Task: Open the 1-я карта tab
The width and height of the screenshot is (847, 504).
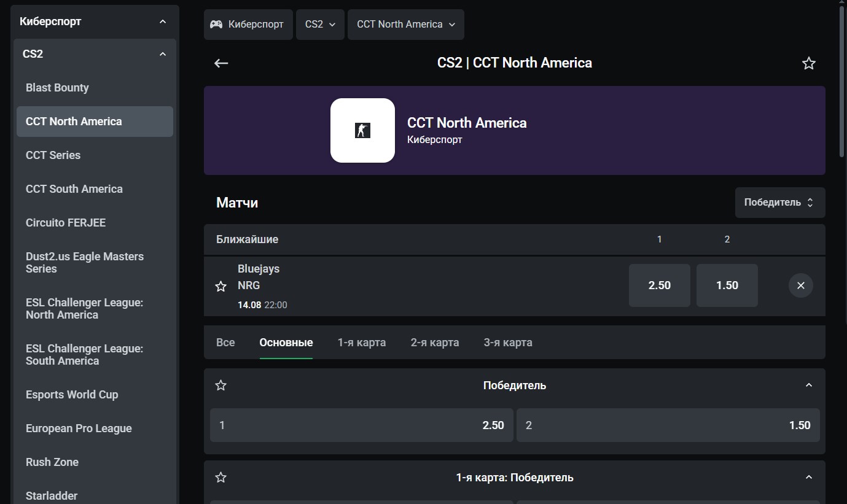Action: (362, 343)
